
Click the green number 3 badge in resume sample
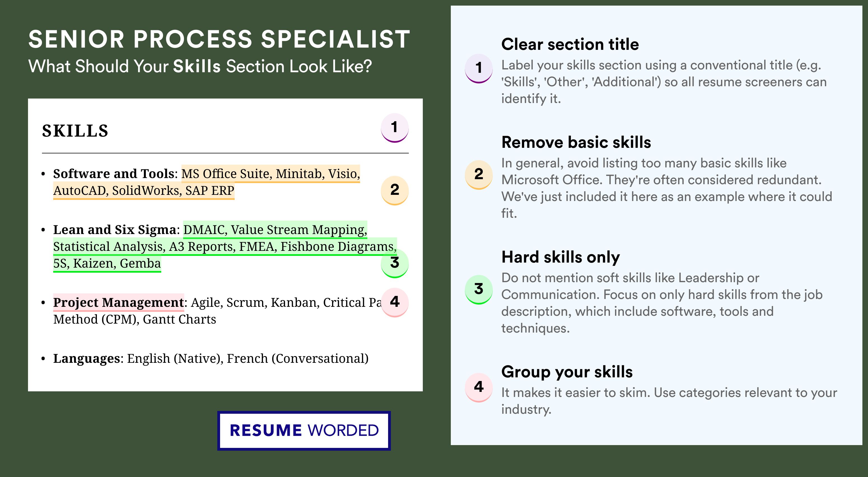pyautogui.click(x=394, y=263)
